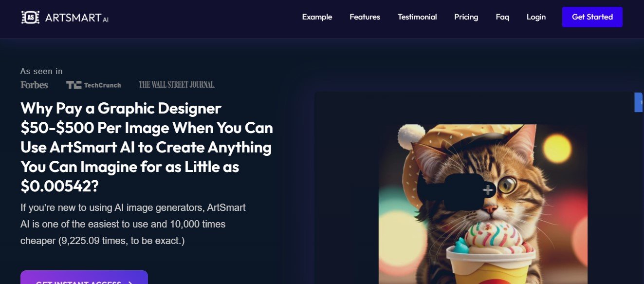644x284 pixels.
Task: Open the Testimonial nav link
Action: pos(417,17)
